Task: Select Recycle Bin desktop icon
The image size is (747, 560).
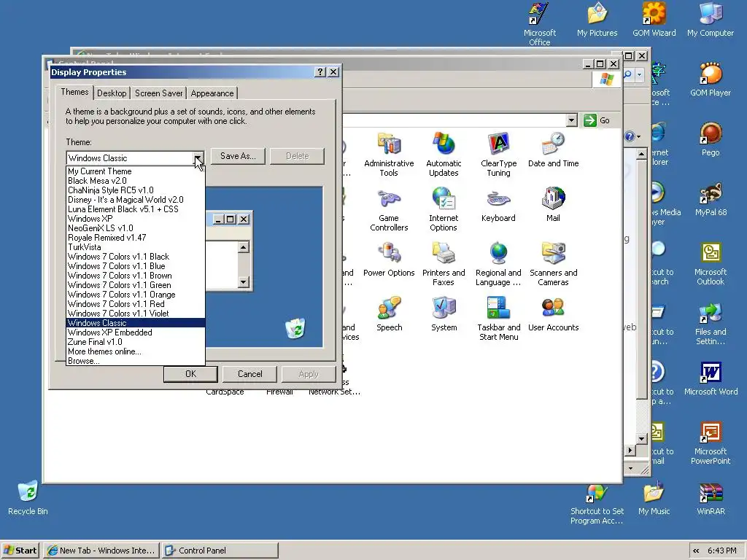Action: coord(28,498)
